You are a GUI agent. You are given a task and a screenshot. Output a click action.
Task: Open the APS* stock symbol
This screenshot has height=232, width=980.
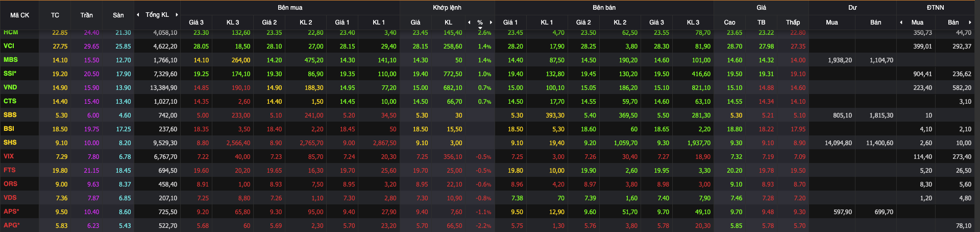click(x=11, y=212)
